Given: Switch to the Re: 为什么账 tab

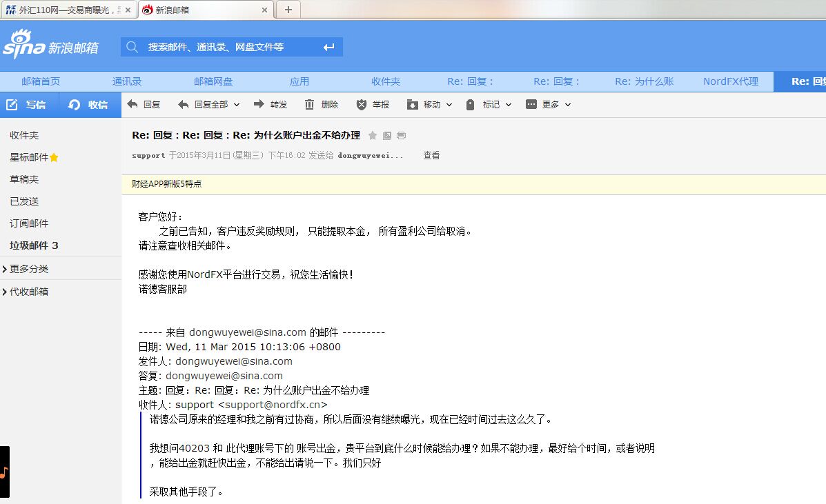Looking at the screenshot, I should (x=645, y=81).
